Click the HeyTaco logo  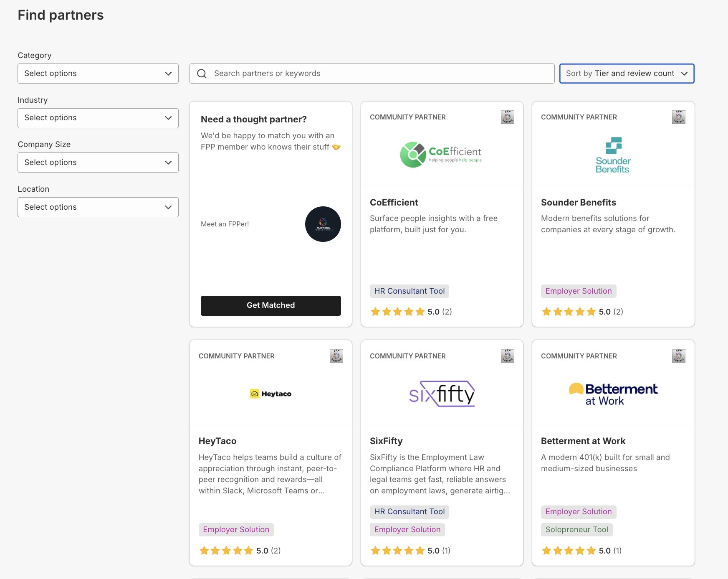(x=270, y=393)
